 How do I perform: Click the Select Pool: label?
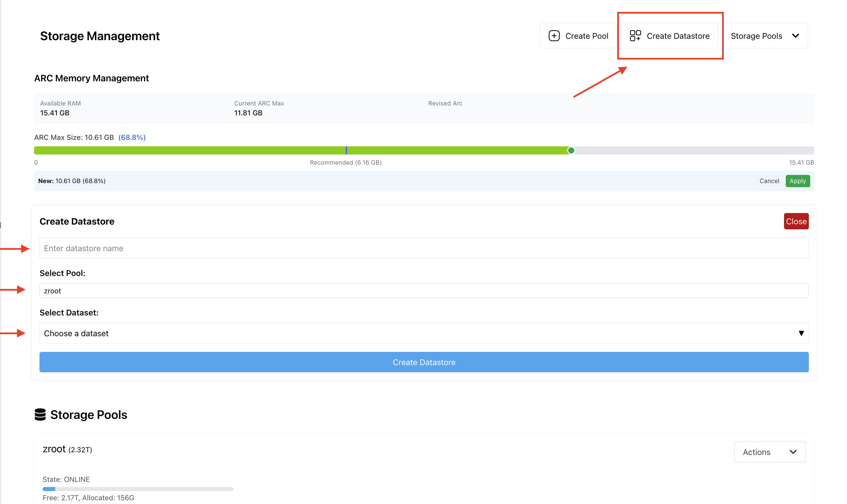click(62, 273)
